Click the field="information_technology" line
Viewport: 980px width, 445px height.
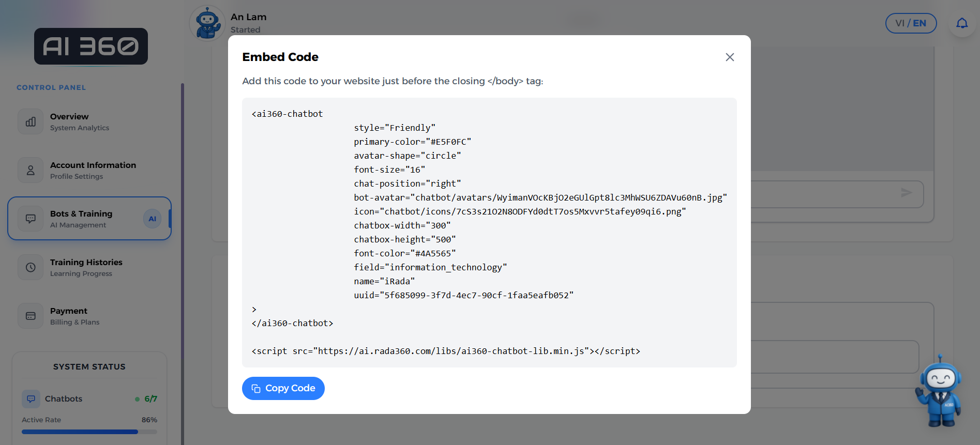pyautogui.click(x=430, y=267)
